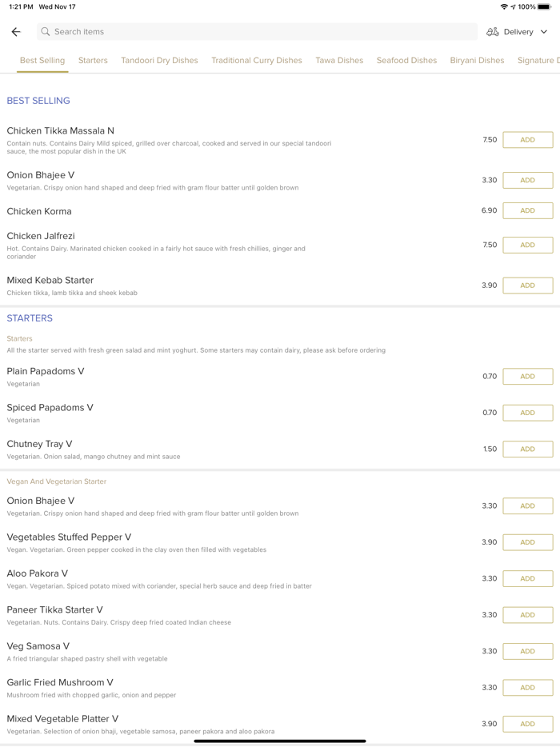Open the Tandoori Dry Dishes tab
560x747 pixels.
(x=159, y=60)
